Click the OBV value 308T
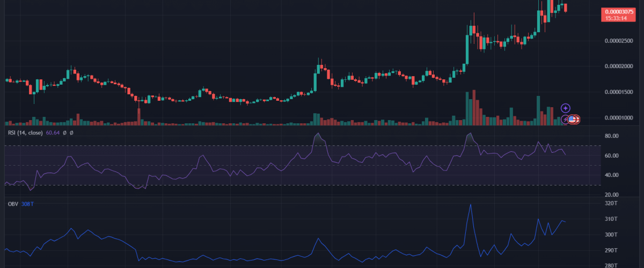Viewport: 644px width, 268px height. [x=27, y=204]
